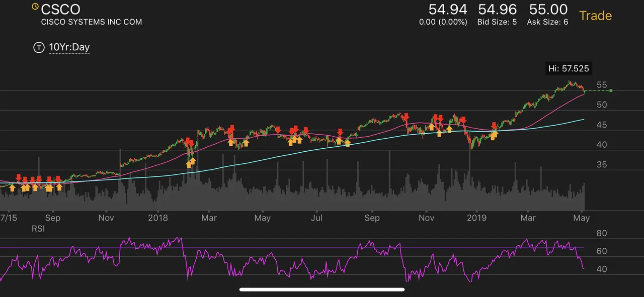This screenshot has height=297, width=644.
Task: Tap the 35 price axis label
Action: tap(602, 165)
